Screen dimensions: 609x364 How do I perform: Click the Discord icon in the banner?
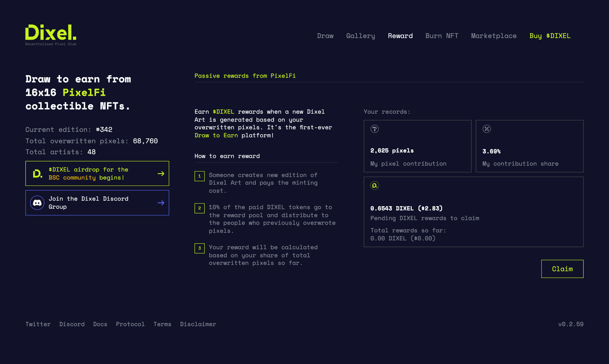coord(37,203)
